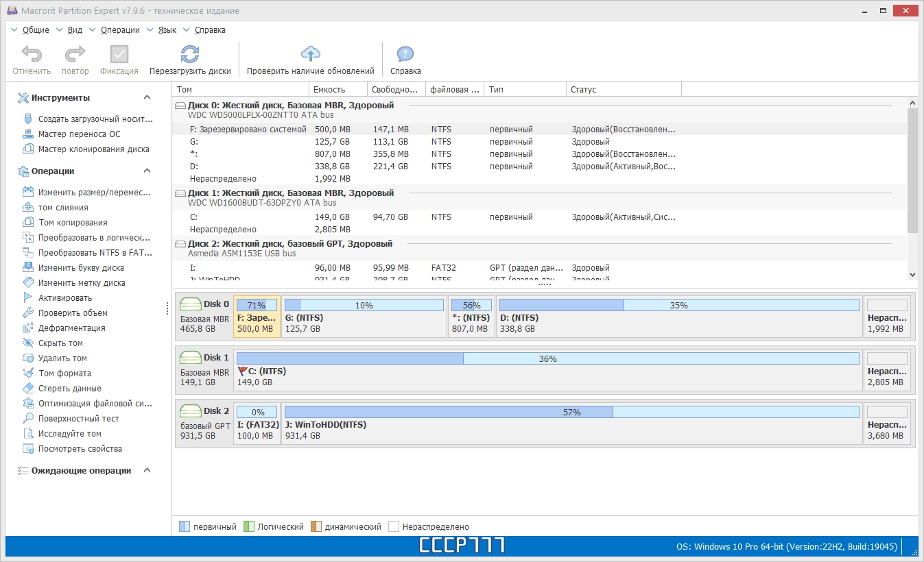Click C: (NTFS) 36% usage bar
Viewport: 924px width, 562px height.
point(547,358)
